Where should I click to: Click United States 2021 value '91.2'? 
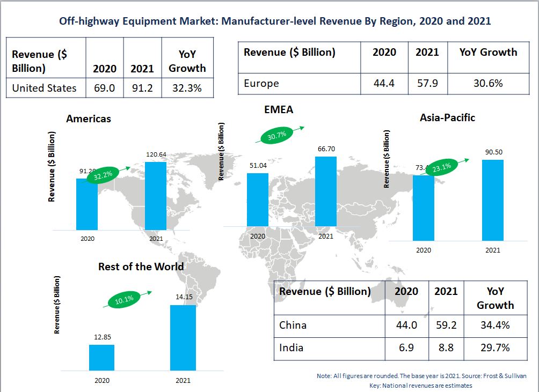(x=142, y=88)
